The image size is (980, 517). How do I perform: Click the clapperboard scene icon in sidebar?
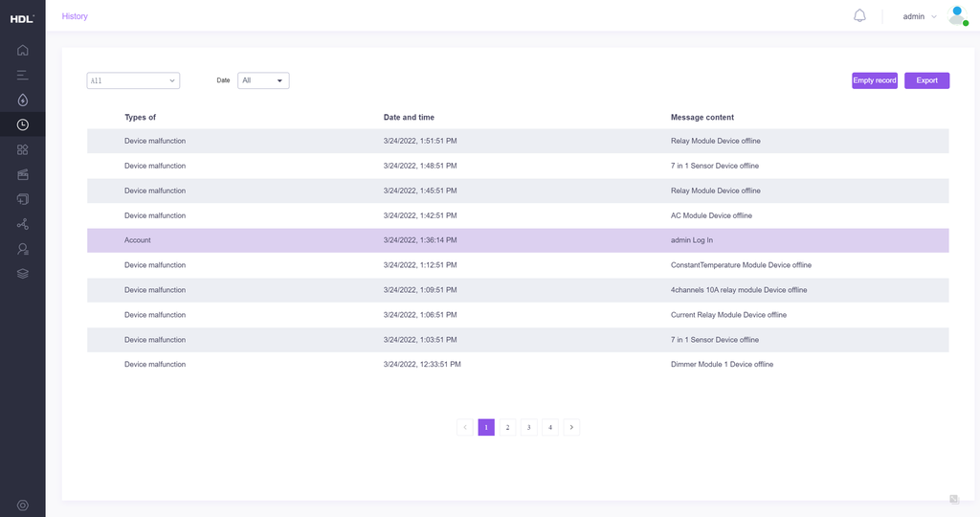click(x=23, y=174)
